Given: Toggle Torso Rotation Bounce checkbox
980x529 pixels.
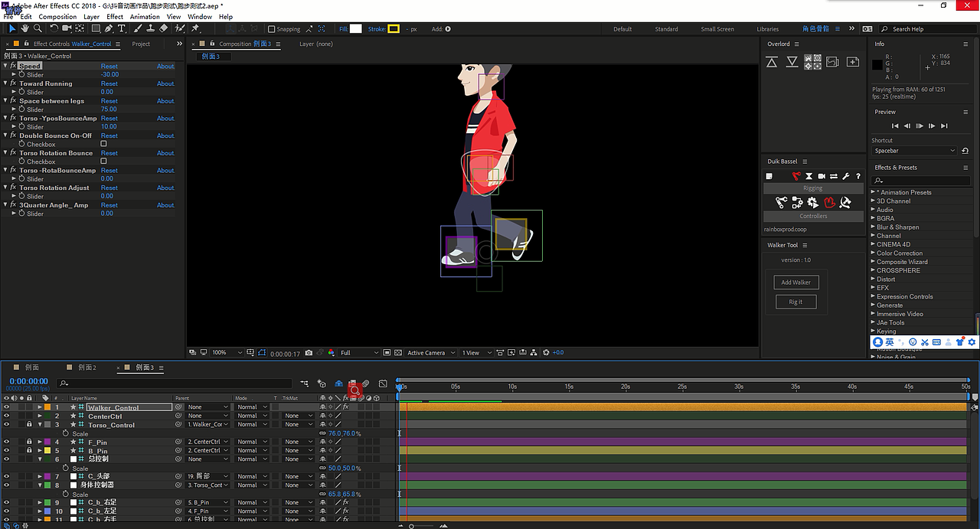Looking at the screenshot, I should [x=103, y=162].
